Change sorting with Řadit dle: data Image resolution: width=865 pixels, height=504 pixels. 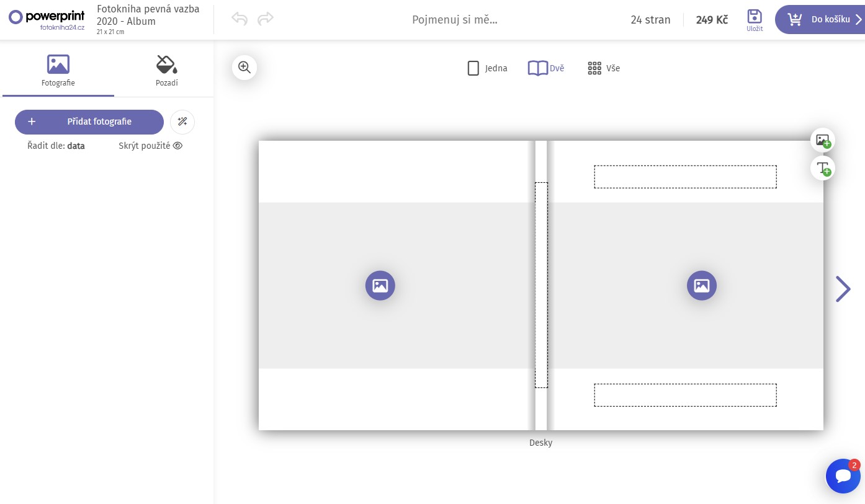point(56,146)
